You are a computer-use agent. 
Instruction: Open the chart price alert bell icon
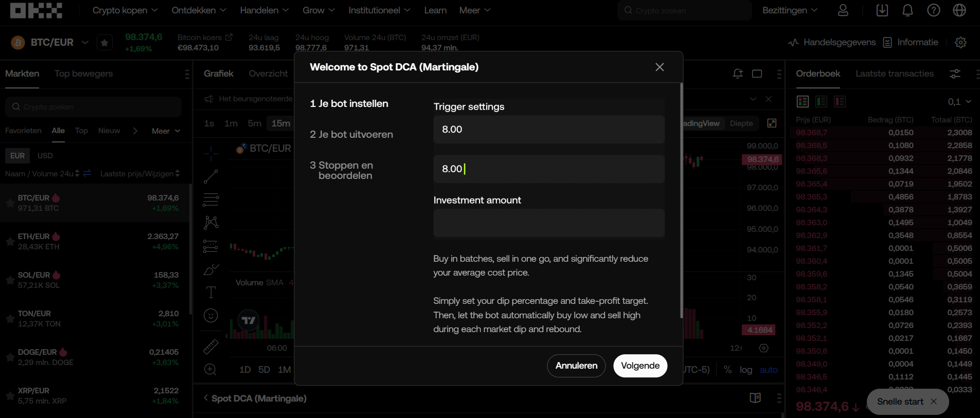click(738, 74)
